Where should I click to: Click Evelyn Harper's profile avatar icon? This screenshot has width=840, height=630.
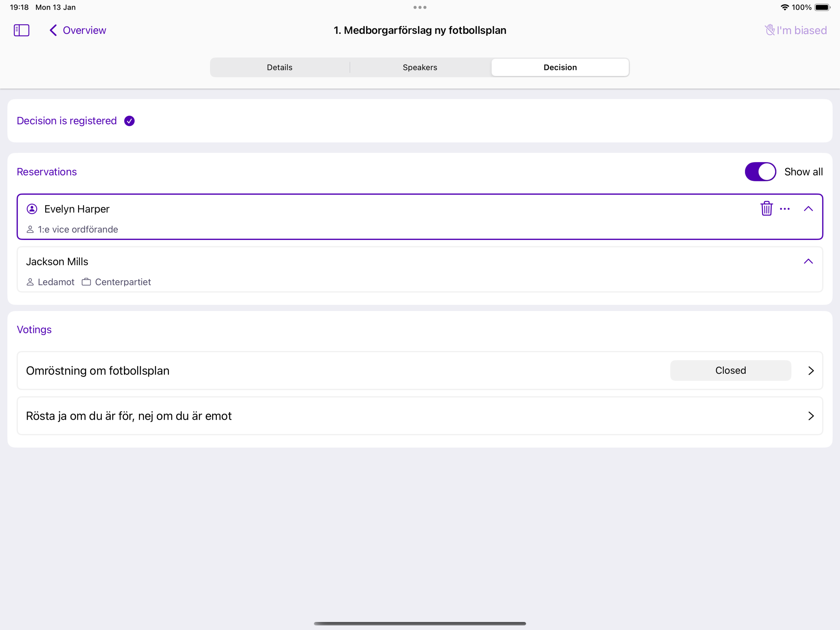tap(32, 209)
